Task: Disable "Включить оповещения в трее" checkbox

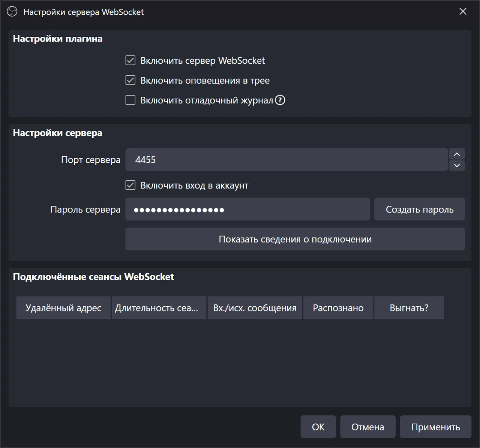Action: pos(130,80)
